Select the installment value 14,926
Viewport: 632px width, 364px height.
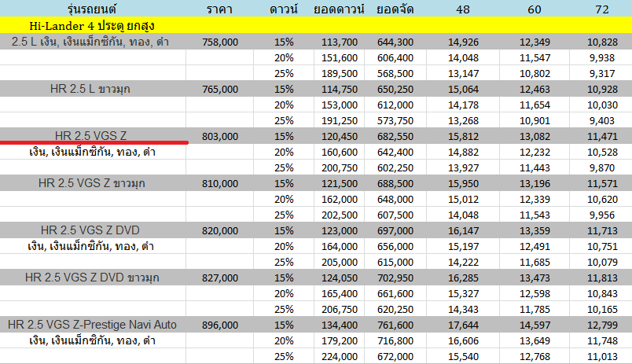pyautogui.click(x=463, y=42)
